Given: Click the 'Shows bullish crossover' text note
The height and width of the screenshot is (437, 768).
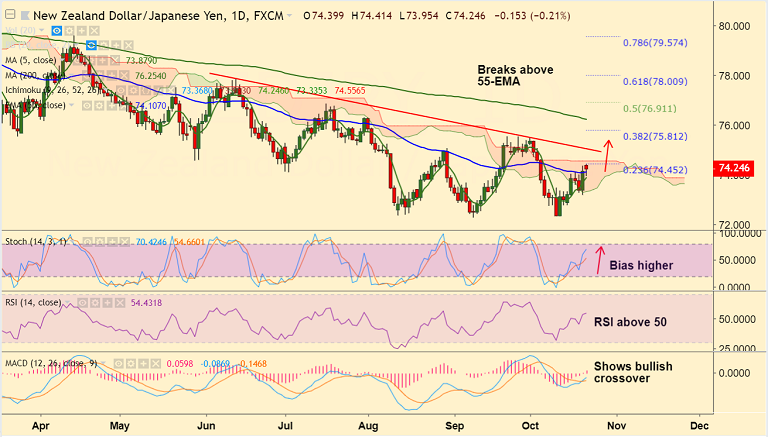Looking at the screenshot, I should coord(633,372).
